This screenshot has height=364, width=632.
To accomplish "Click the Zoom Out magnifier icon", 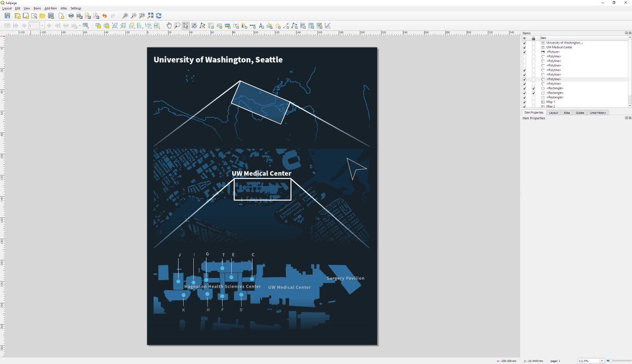I will tap(134, 16).
